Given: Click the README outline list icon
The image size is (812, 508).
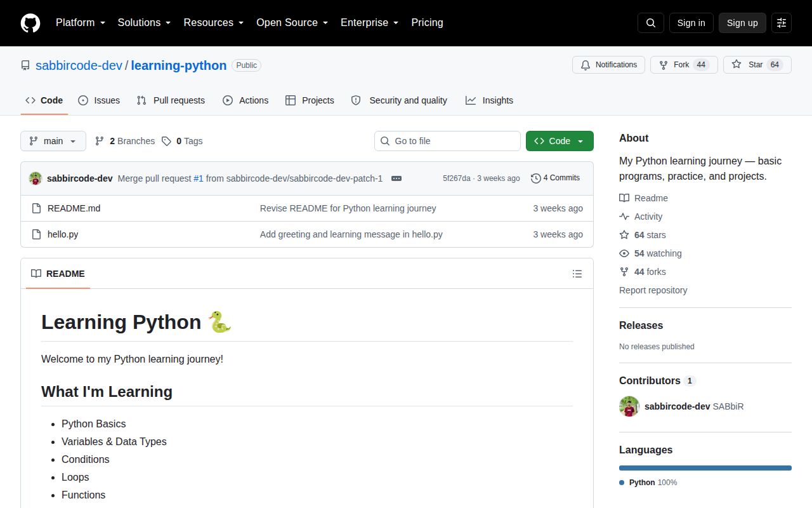Looking at the screenshot, I should pyautogui.click(x=577, y=274).
